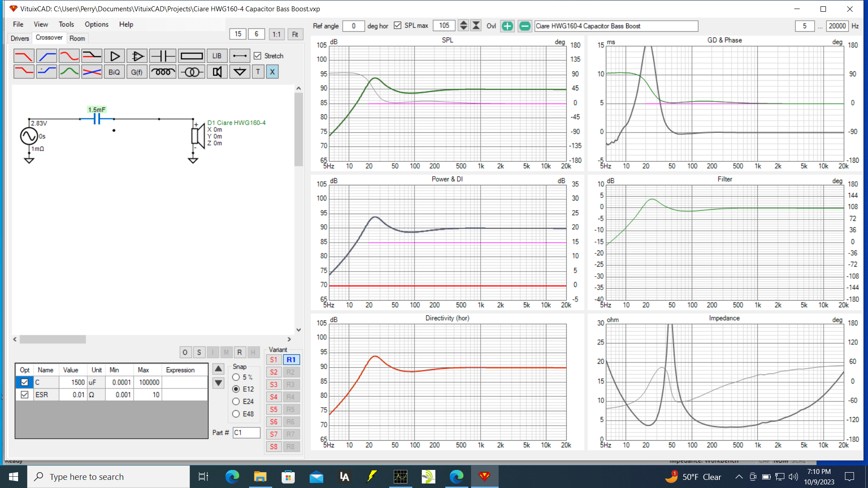Switch to the Drivers tab

tap(20, 38)
